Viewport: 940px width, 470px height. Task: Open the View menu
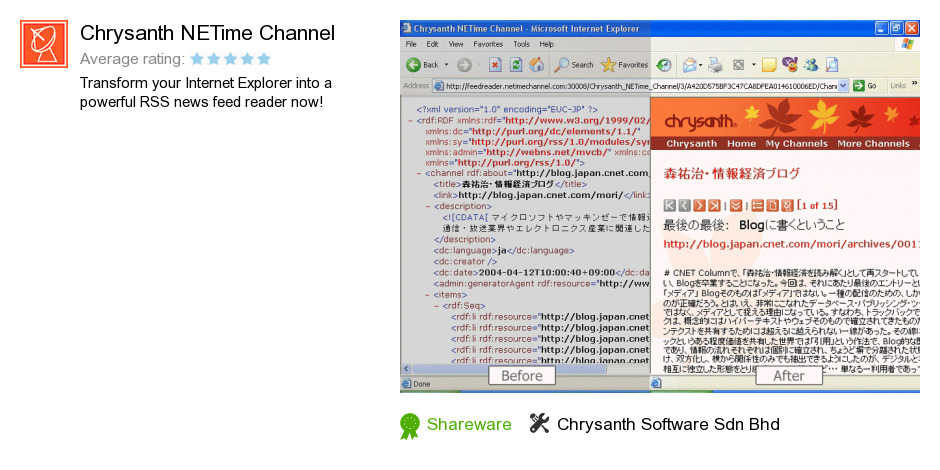coord(456,44)
